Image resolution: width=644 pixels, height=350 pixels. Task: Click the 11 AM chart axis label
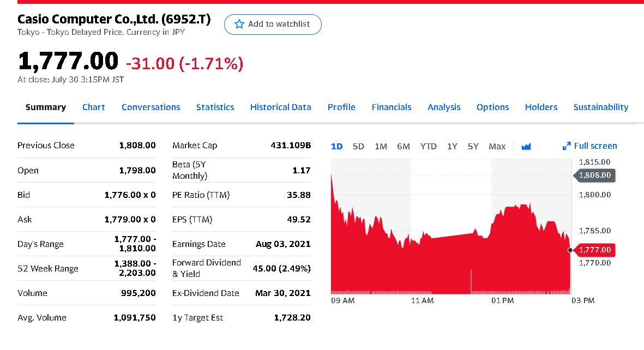tap(422, 301)
